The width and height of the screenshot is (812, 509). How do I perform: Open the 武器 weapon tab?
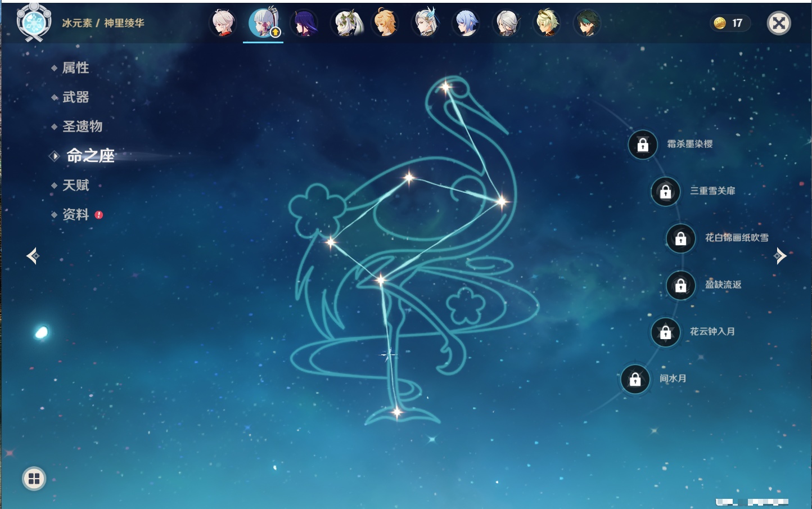76,97
